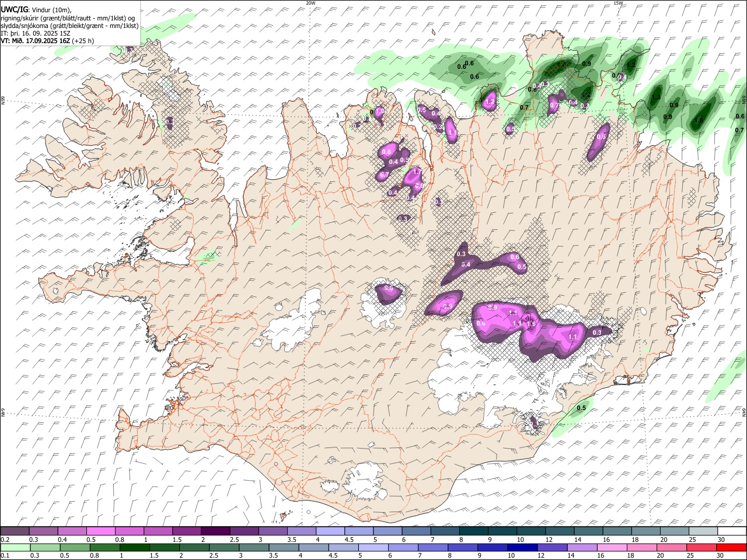Click the '0.5' rain value off the southeast coast

tap(581, 408)
